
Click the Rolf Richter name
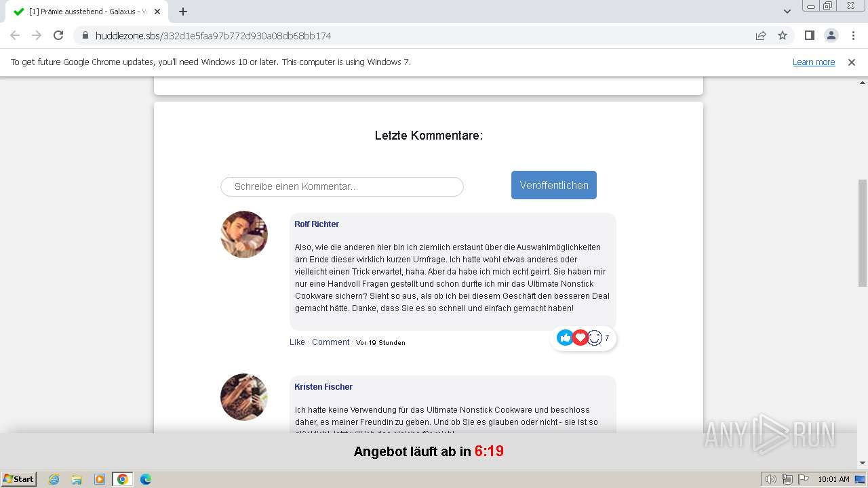pos(317,224)
